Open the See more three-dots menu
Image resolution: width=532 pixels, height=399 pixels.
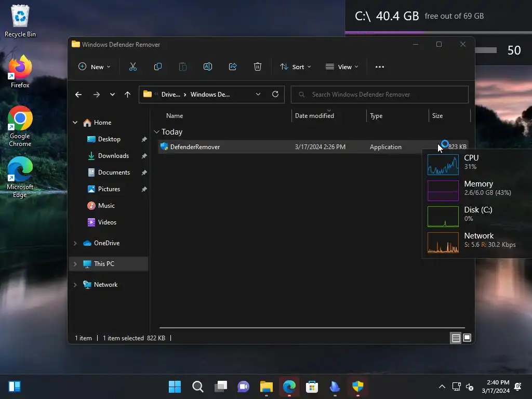(380, 67)
